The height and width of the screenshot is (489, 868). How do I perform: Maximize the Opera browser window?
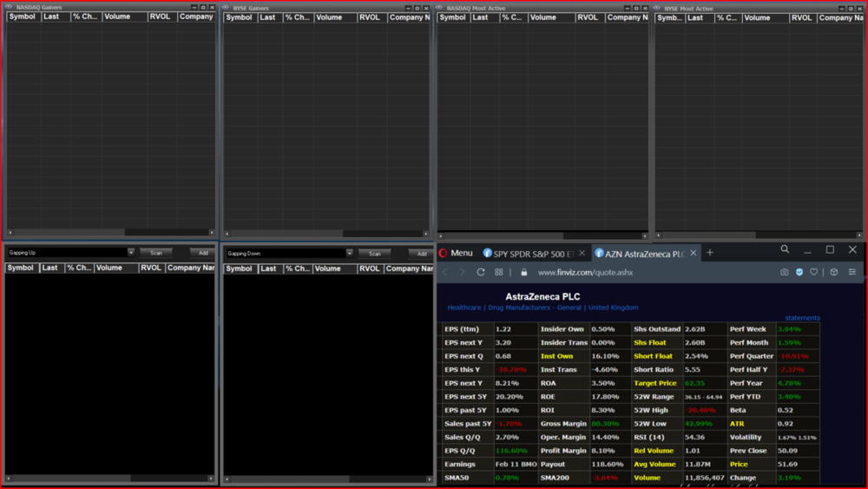(830, 250)
